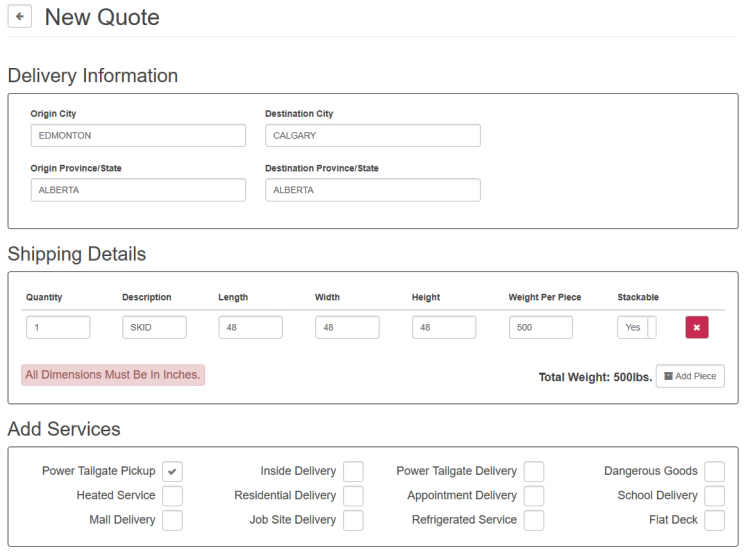Tick the Flat Deck checkbox

coord(714,520)
